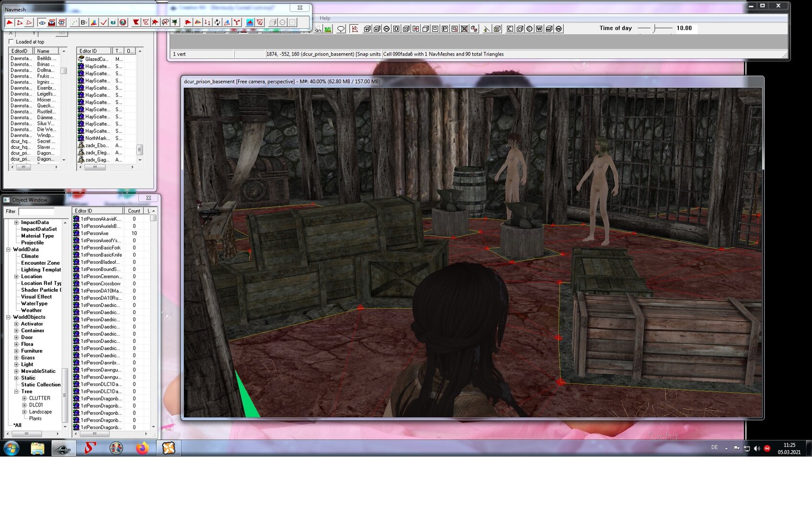Select '1stPersonBasicFork' in Object Window list
The width and height of the screenshot is (812, 517).
pos(101,247)
